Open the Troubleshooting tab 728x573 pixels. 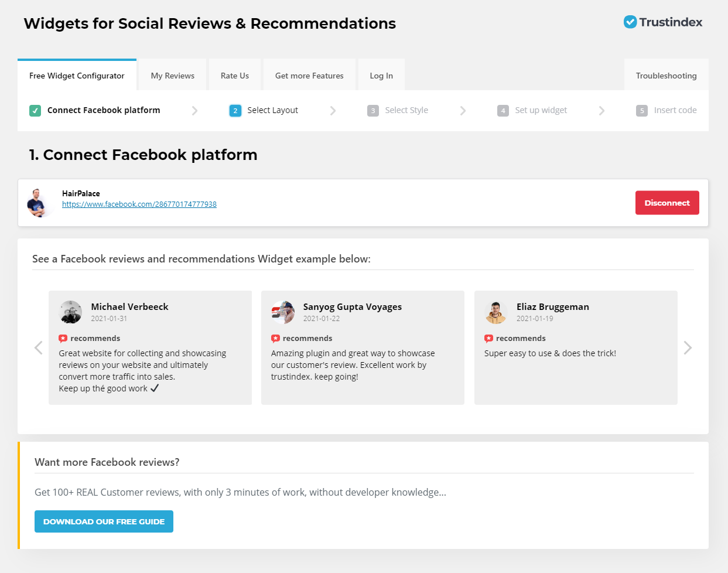[667, 76]
